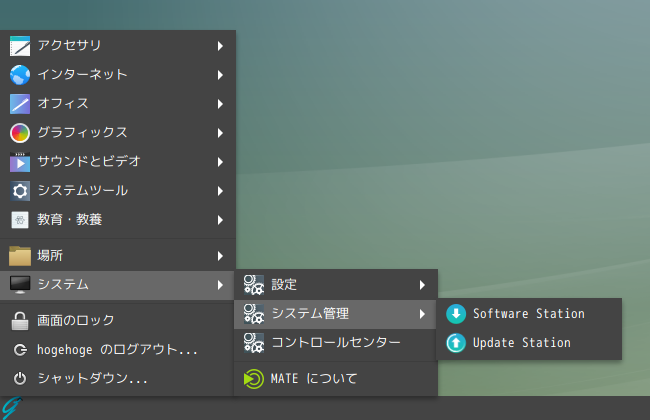Image resolution: width=650 pixels, height=420 pixels.
Task: Click the 設定 preferences icon
Action: click(254, 285)
